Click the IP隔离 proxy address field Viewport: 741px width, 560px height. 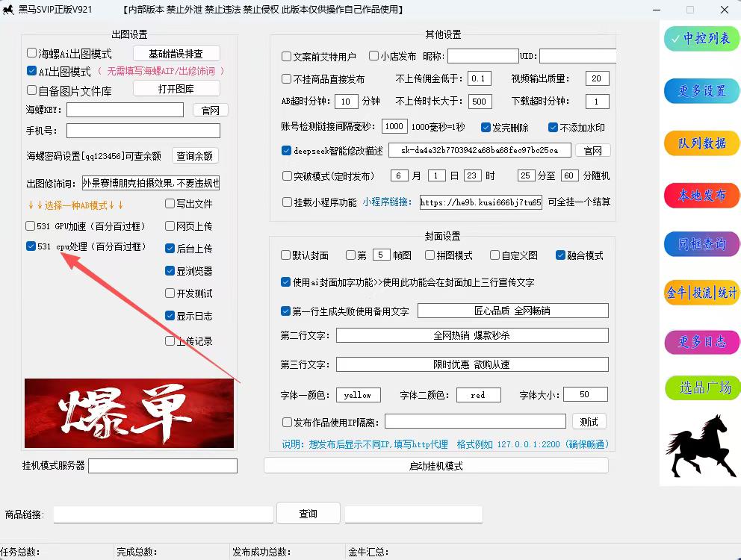(475, 421)
